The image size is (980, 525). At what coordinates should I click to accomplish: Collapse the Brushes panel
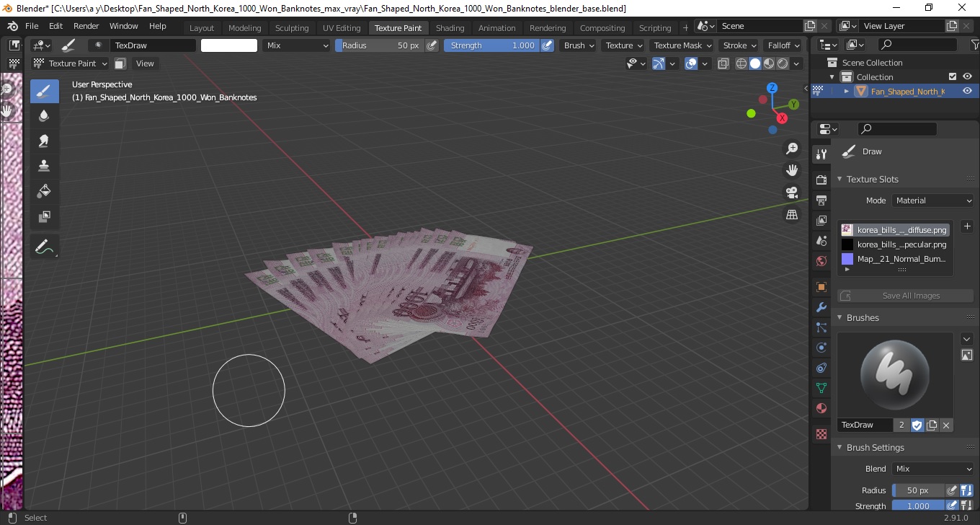pos(839,317)
